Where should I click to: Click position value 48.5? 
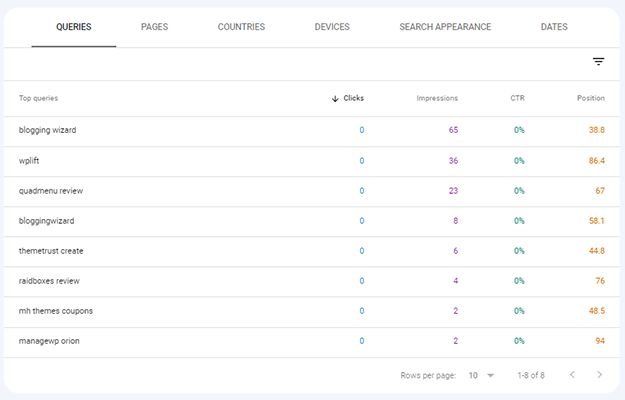597,311
